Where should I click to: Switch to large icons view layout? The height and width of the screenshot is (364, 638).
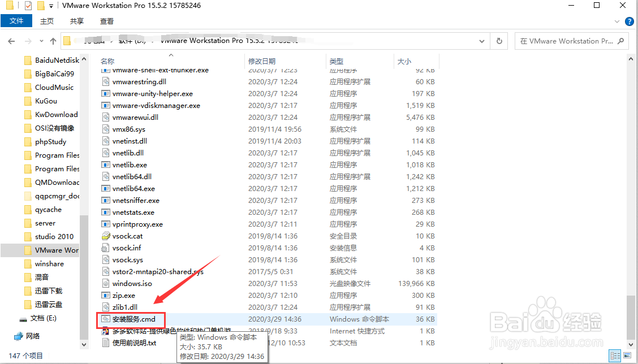pyautogui.click(x=627, y=356)
